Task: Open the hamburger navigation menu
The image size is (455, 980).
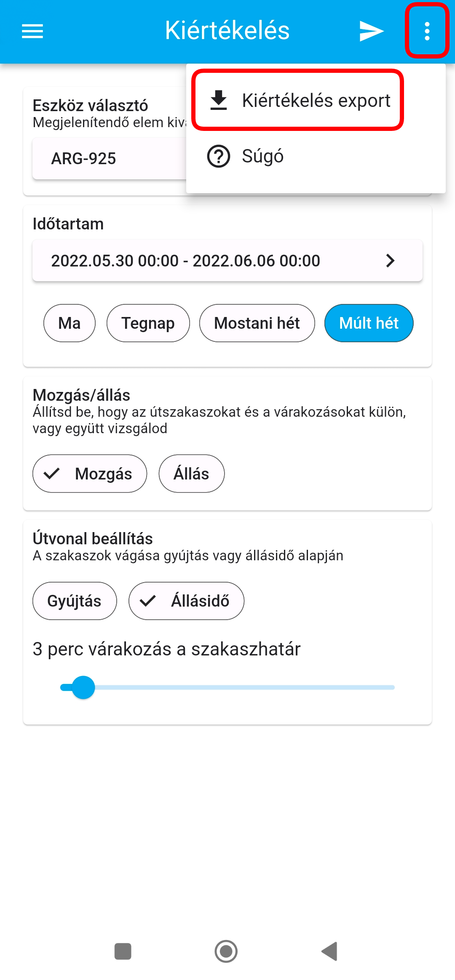Action: [32, 31]
